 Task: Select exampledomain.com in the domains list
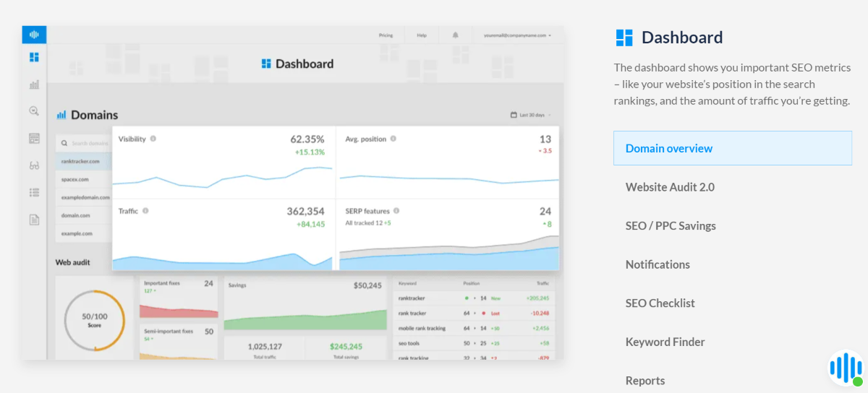(x=84, y=197)
